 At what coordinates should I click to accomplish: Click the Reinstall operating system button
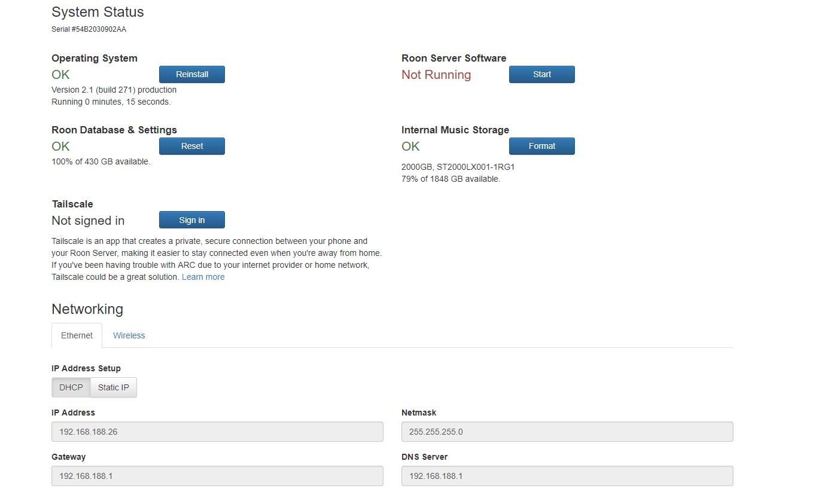[192, 74]
